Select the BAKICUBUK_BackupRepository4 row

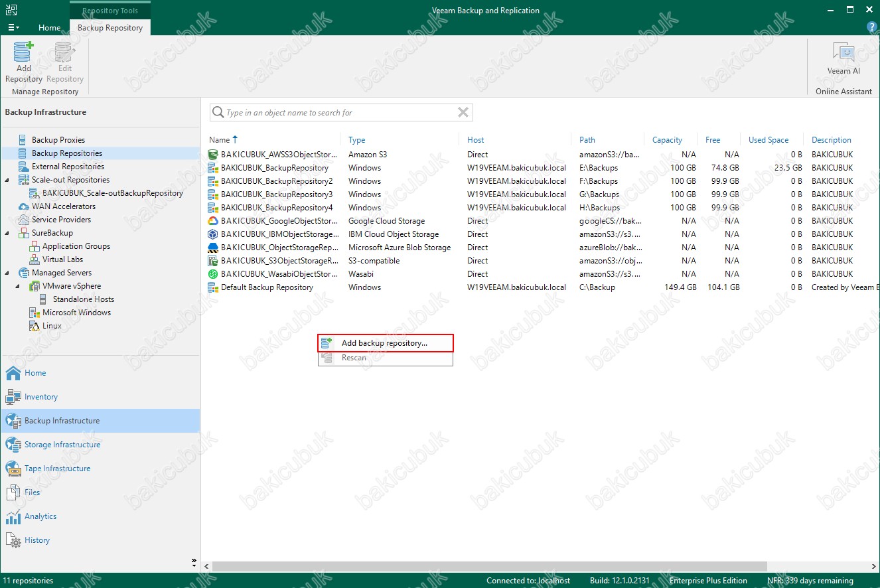pyautogui.click(x=543, y=208)
